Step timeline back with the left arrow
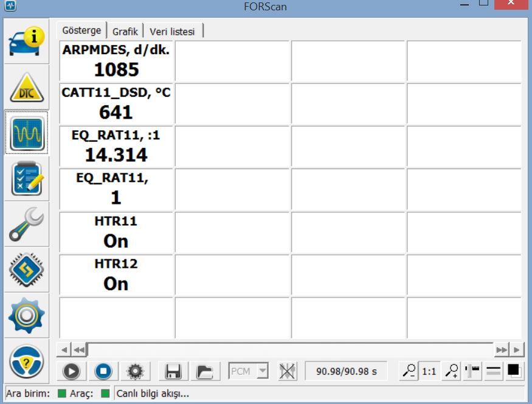Screen dimensions: 532x404 point(64,350)
